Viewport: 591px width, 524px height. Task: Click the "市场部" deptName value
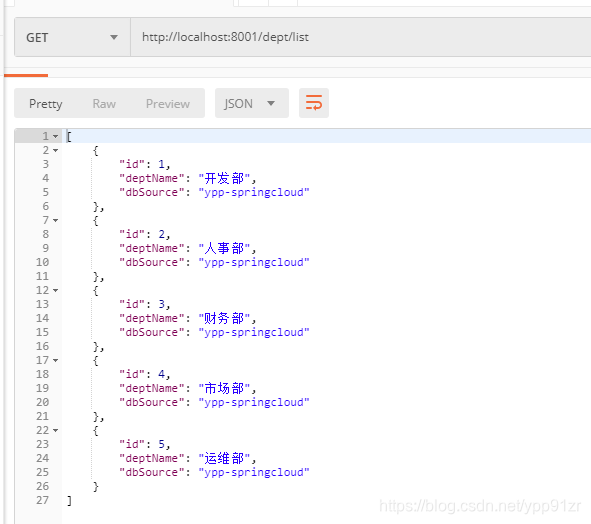224,388
